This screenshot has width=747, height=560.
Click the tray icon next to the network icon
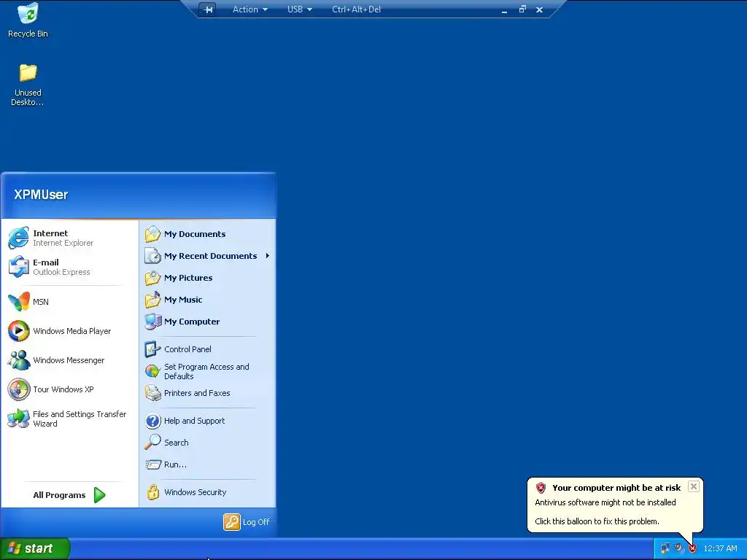(679, 548)
